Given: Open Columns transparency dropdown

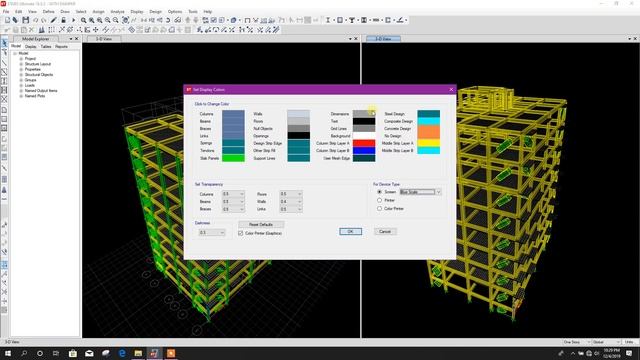Looking at the screenshot, I should (233, 194).
